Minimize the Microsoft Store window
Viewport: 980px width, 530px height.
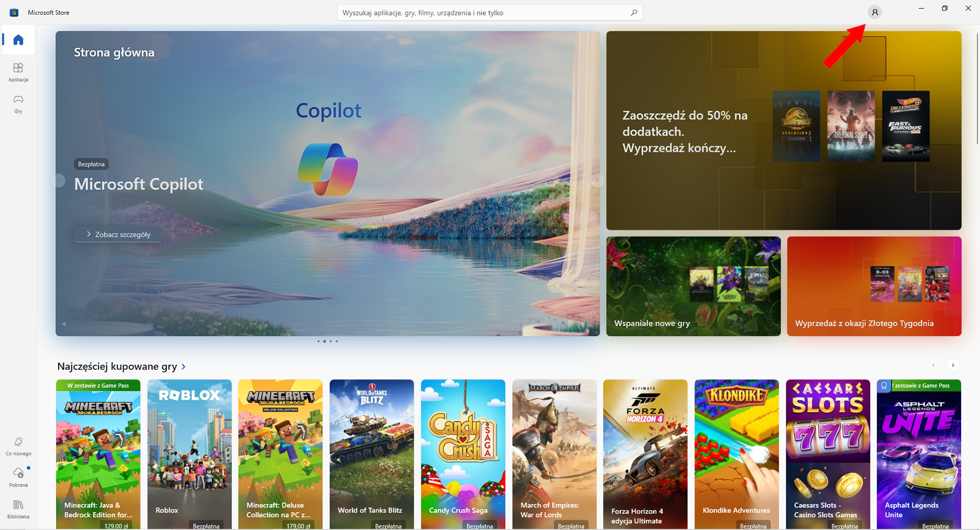click(921, 8)
